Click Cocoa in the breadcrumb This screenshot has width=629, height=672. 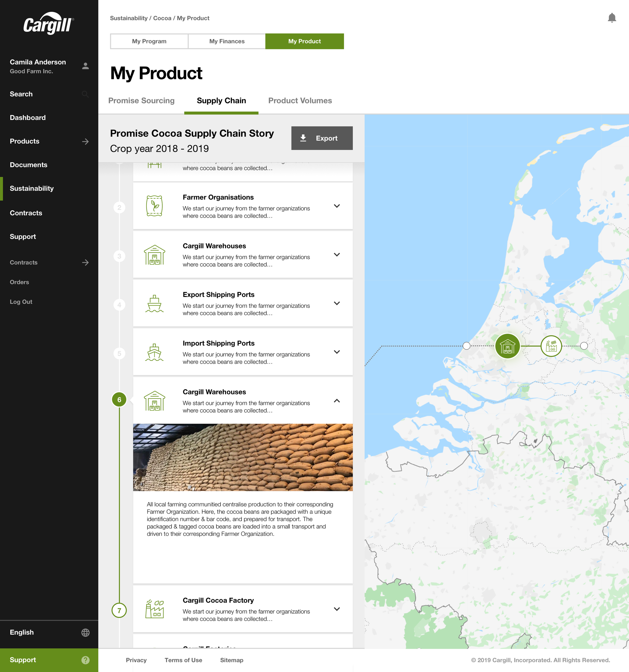pyautogui.click(x=162, y=18)
